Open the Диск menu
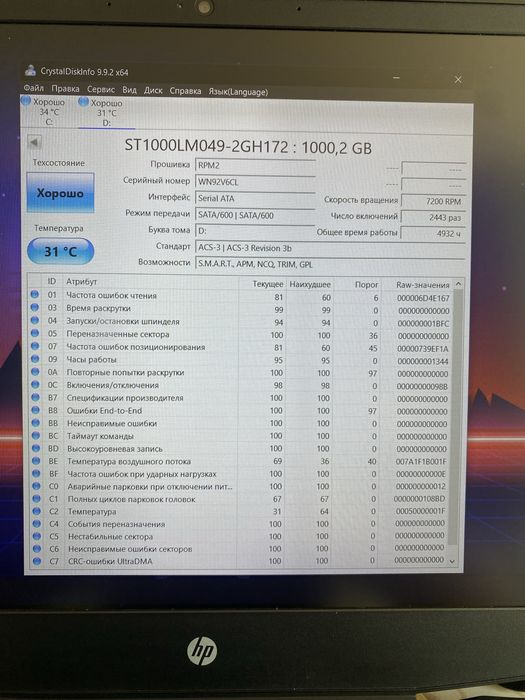 coord(153,90)
